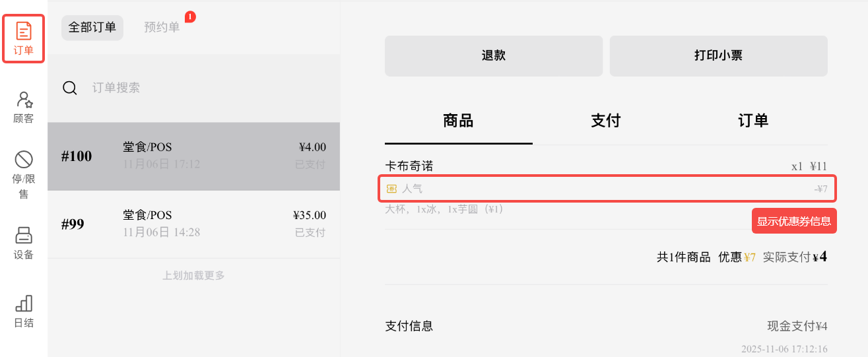The height and width of the screenshot is (357, 868).
Task: Select the 订单 detail tab
Action: pyautogui.click(x=753, y=121)
